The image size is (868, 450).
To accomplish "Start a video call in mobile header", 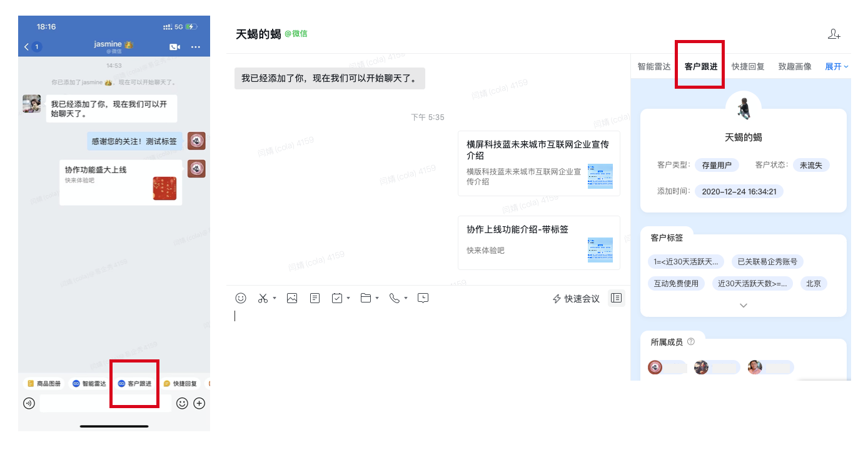I will pyautogui.click(x=174, y=47).
